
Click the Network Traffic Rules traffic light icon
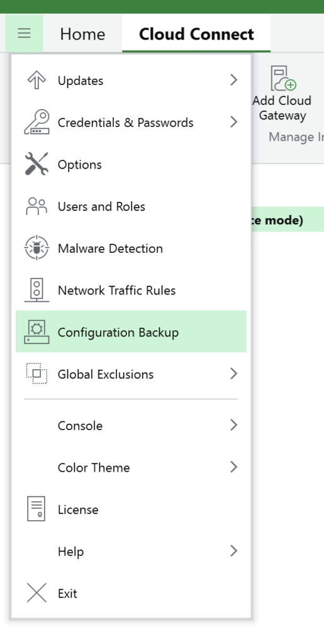[x=36, y=290]
